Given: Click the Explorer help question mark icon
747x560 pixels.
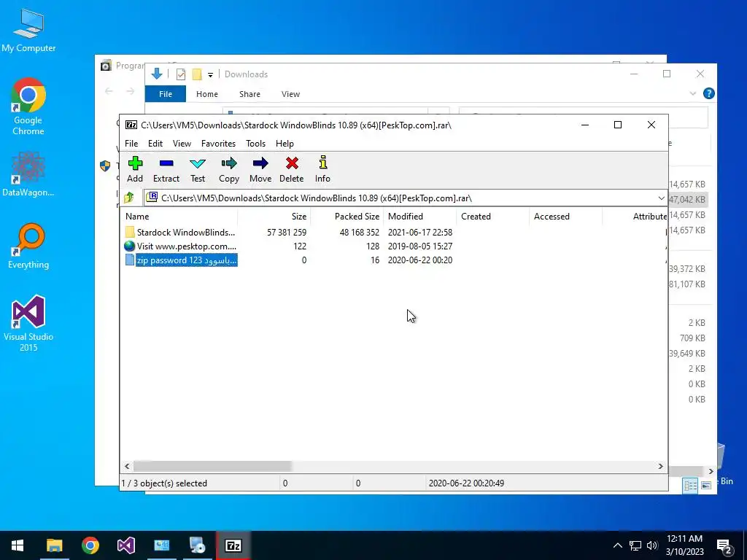Looking at the screenshot, I should (x=708, y=93).
